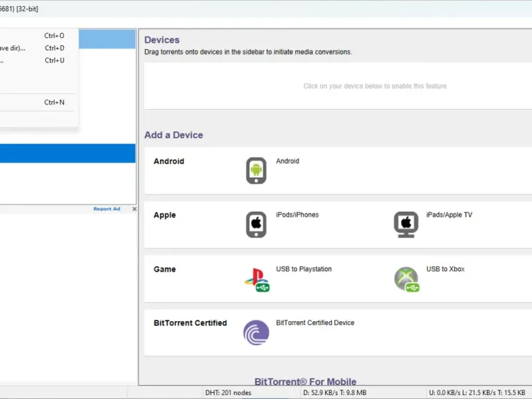532x399 pixels.
Task: Click the Report Ad link
Action: (106, 209)
